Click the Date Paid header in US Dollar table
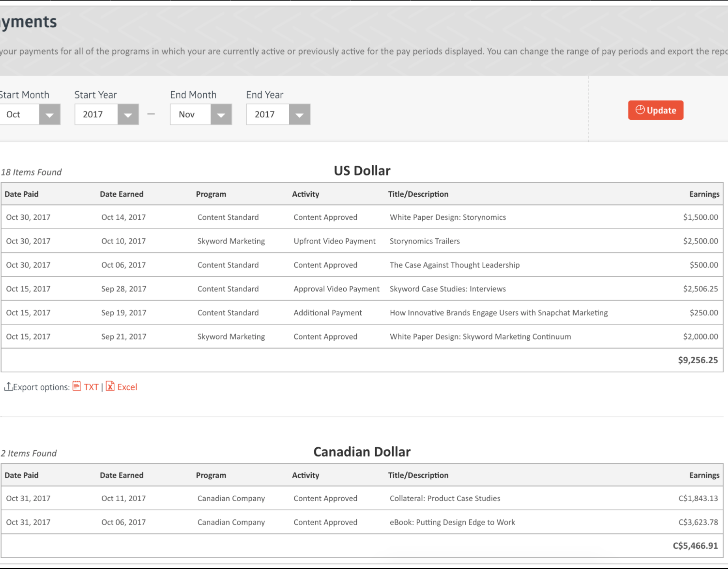This screenshot has width=728, height=569. point(21,194)
